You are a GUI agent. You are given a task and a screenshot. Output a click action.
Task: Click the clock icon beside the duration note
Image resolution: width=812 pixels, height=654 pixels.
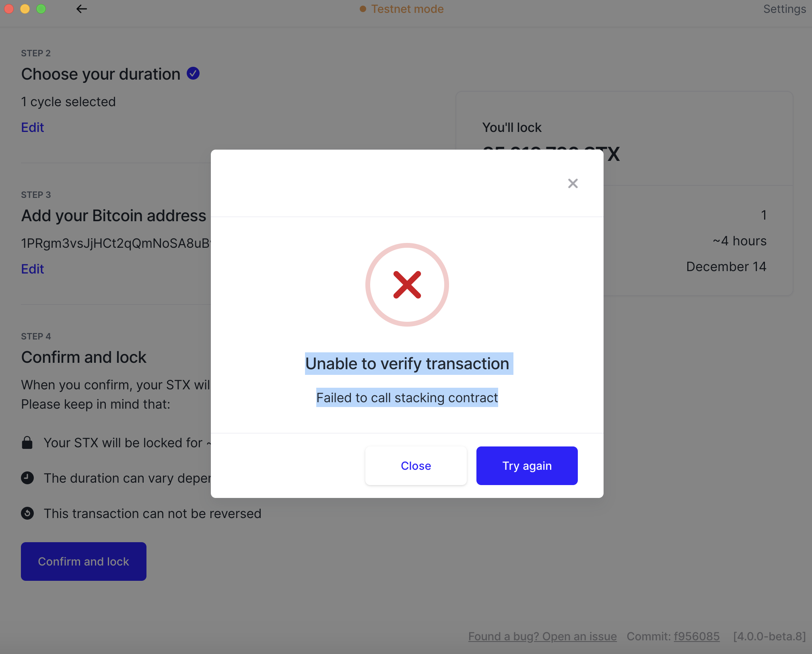tap(27, 478)
